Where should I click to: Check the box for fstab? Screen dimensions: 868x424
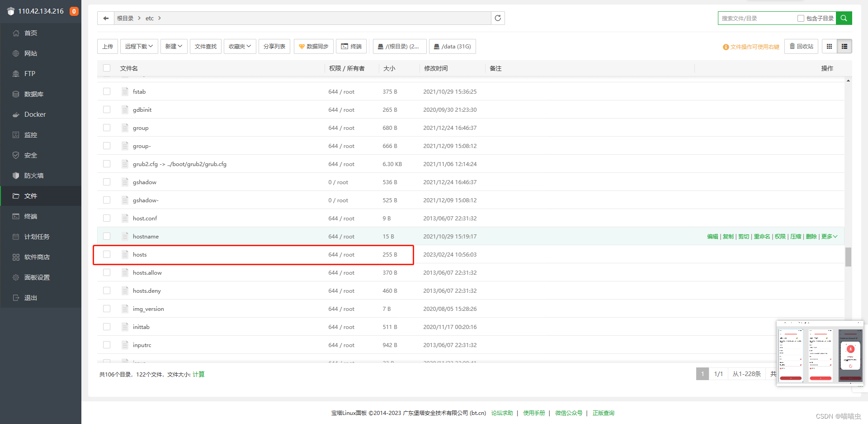click(x=107, y=91)
